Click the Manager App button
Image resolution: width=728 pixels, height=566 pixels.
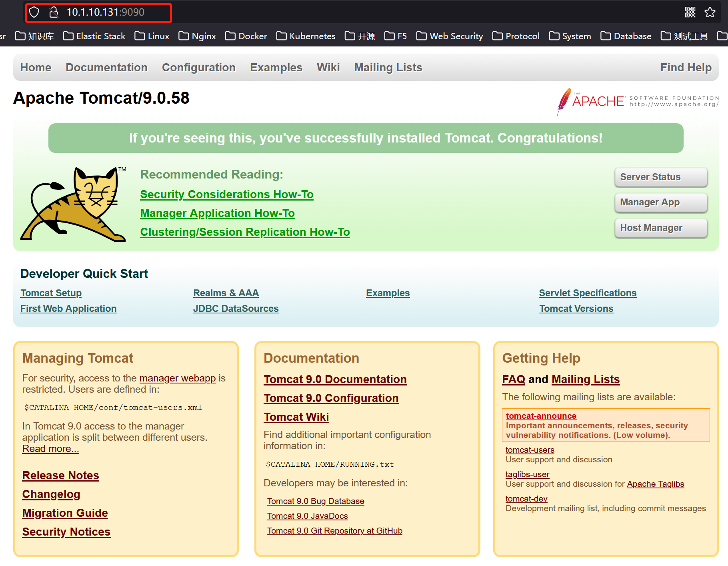pos(661,203)
